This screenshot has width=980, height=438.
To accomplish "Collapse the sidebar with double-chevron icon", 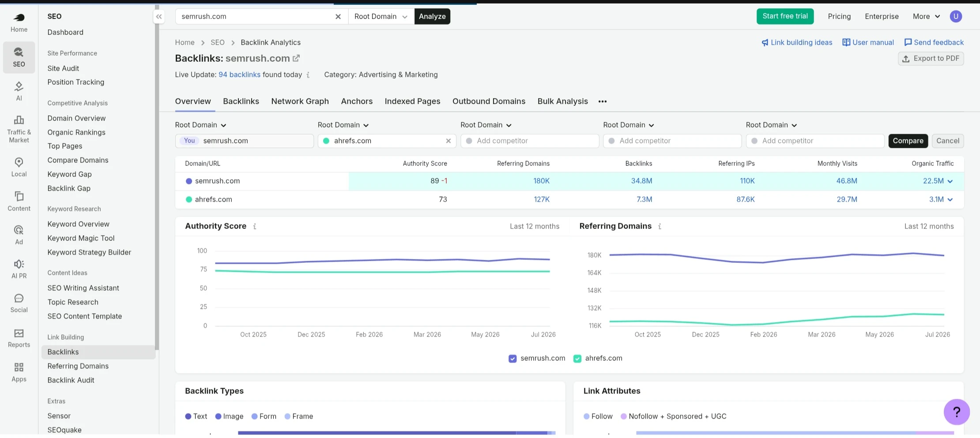I will [159, 16].
